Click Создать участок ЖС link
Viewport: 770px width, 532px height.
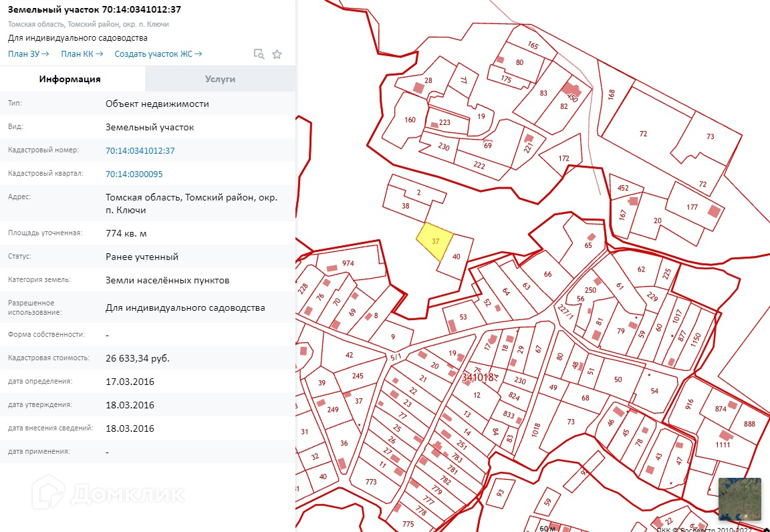tap(158, 54)
